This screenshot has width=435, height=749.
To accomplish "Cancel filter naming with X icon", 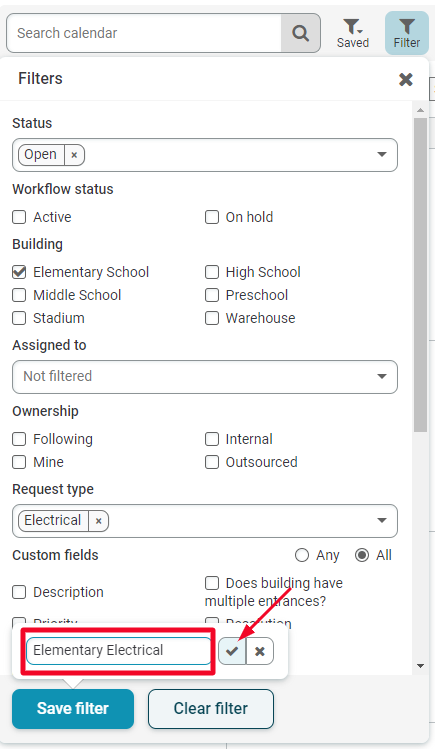I will pos(260,651).
